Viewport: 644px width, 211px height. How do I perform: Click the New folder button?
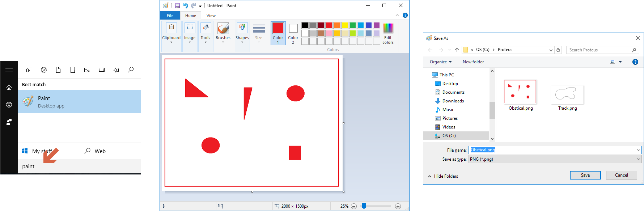point(473,62)
